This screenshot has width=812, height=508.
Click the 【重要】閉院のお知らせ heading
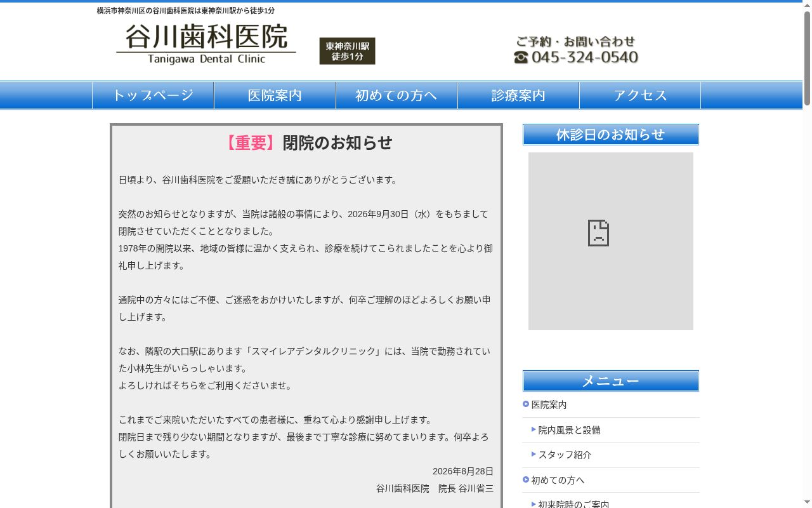307,143
